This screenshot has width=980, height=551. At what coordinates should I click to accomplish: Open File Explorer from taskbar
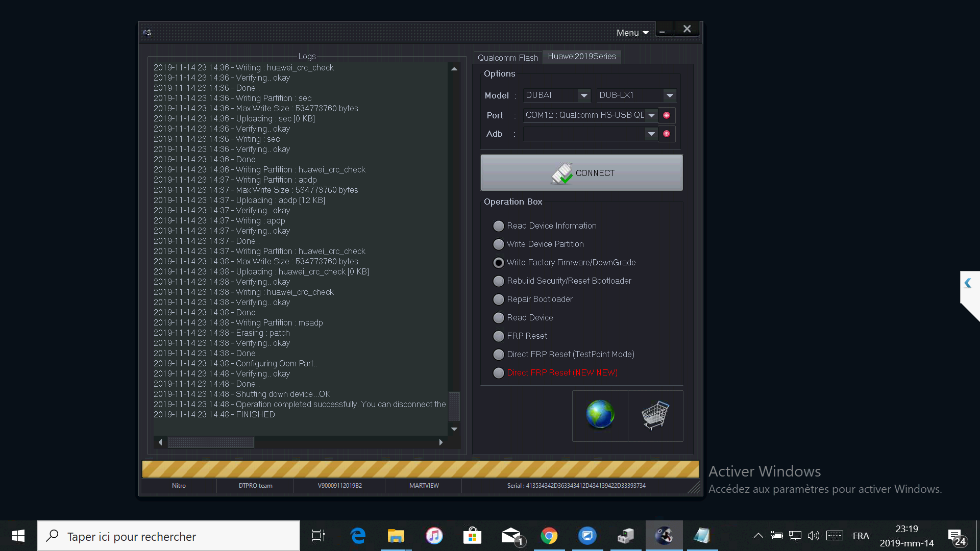[x=396, y=536]
